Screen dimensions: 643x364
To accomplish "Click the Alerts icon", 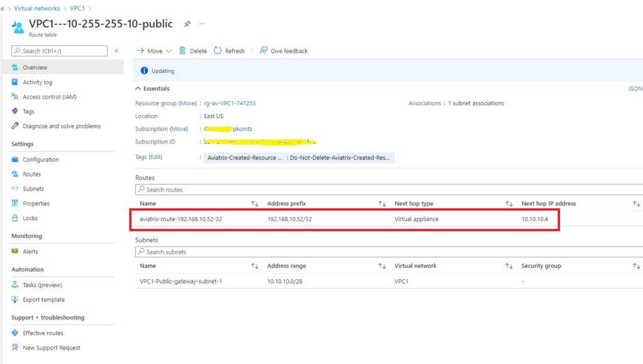I will [x=15, y=251].
